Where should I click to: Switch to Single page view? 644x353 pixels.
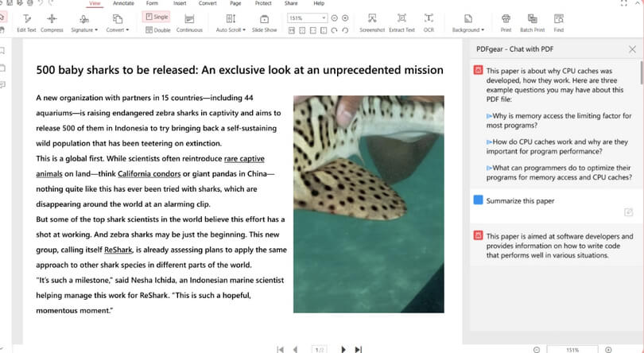coord(157,17)
